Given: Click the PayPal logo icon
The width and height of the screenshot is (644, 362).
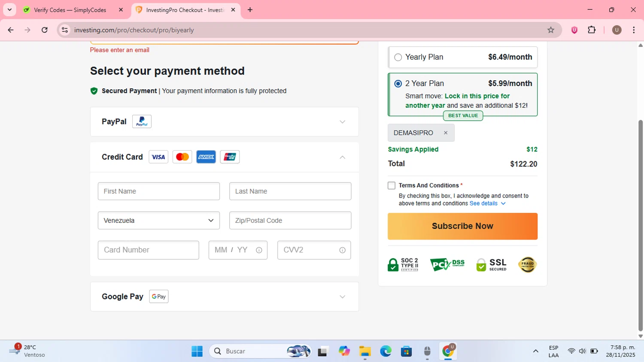Looking at the screenshot, I should tap(142, 122).
